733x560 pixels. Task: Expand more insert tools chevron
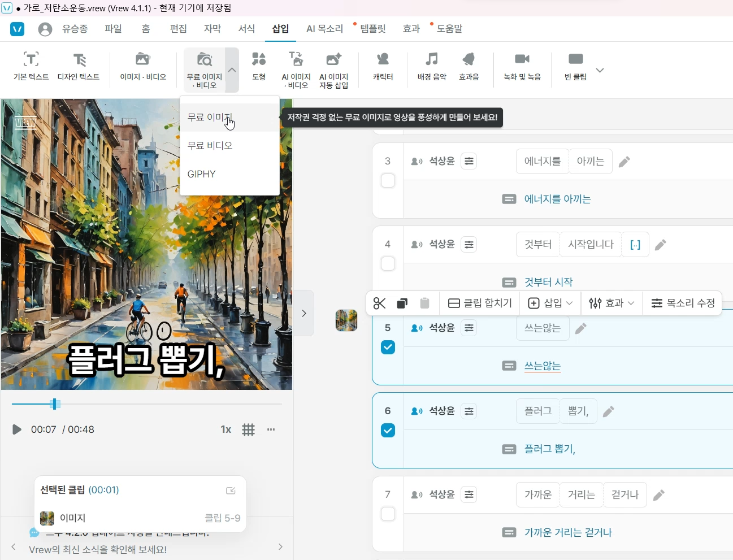[600, 71]
